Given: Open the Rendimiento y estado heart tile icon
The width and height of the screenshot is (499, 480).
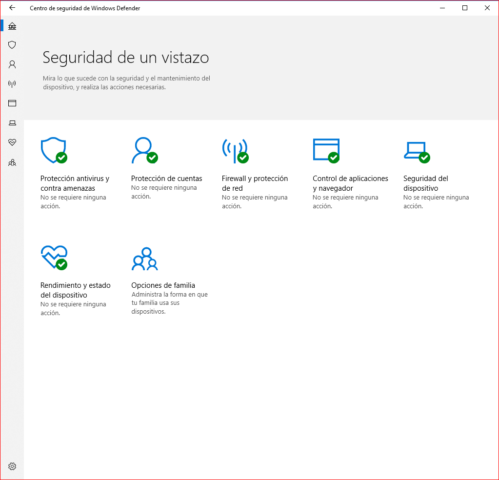Looking at the screenshot, I should point(54,257).
